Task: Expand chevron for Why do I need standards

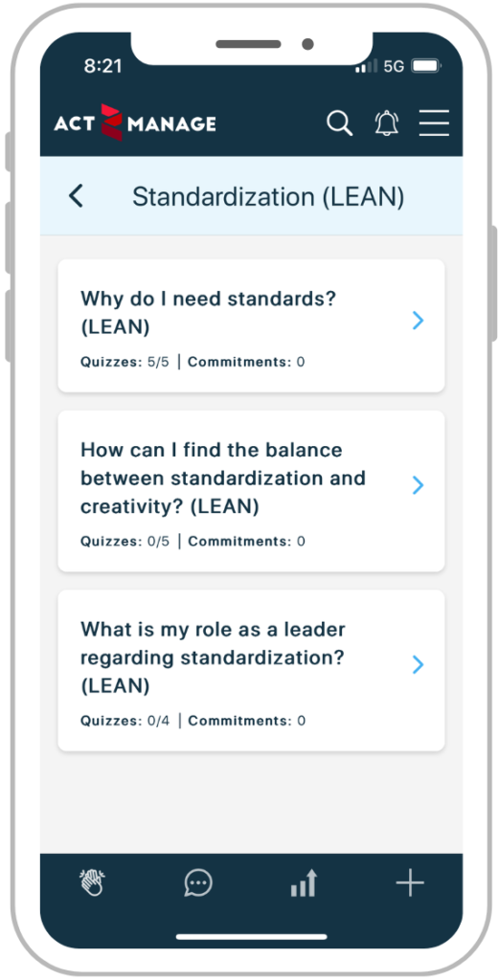Action: [419, 321]
